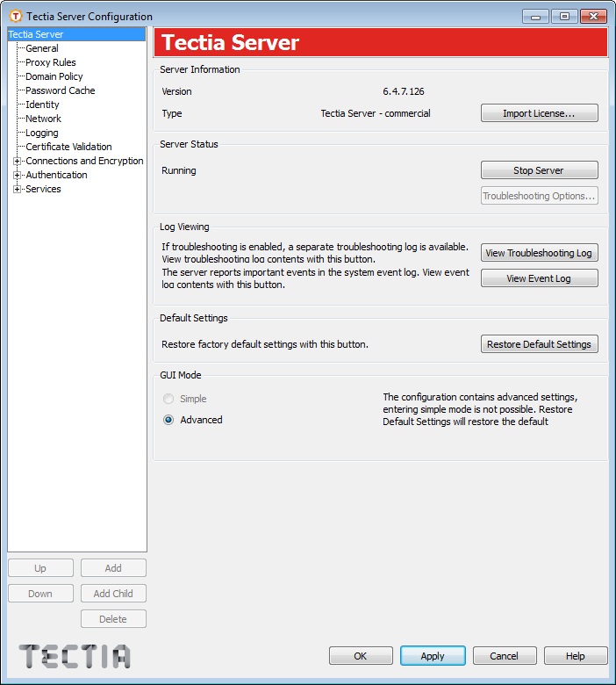Open the General tree item

42,48
